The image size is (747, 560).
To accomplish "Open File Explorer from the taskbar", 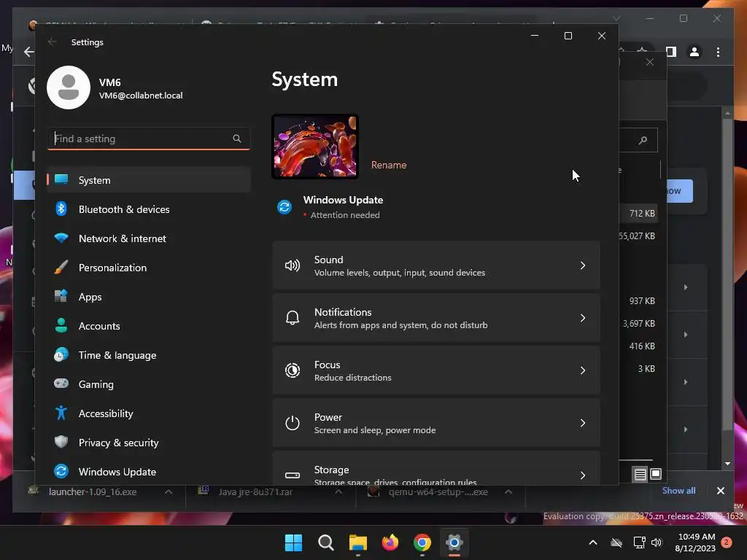I will pos(357,542).
